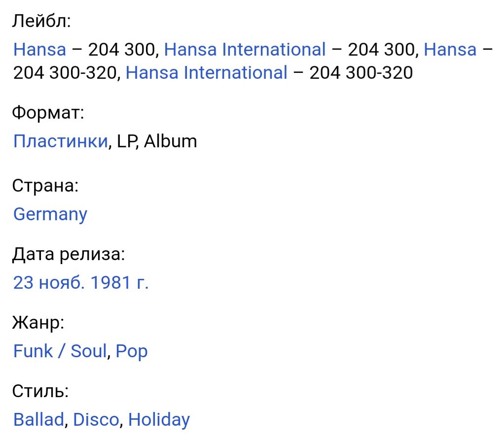
Task: Click the final 204 300-320 catalog number text
Action: pos(361,72)
